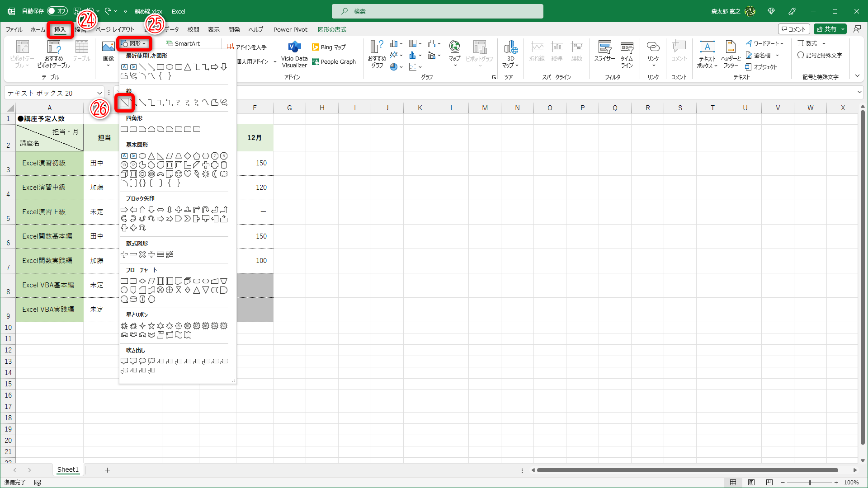
Task: Toggle the AutoSave switch
Action: [x=57, y=11]
